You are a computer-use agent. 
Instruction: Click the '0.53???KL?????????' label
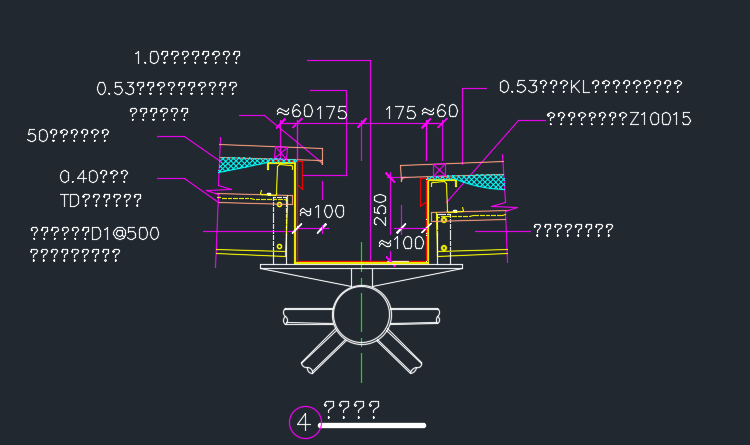(x=591, y=87)
